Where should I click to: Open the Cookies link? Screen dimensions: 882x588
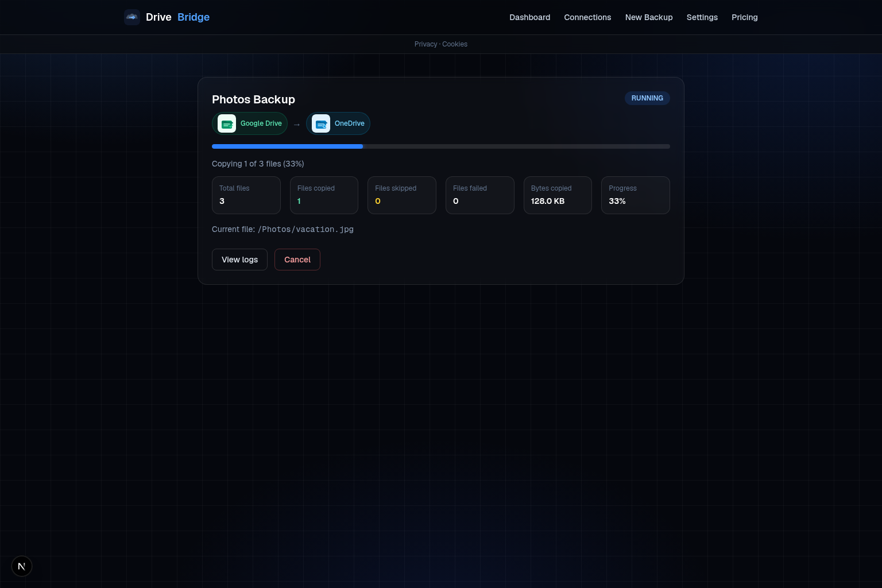[x=455, y=44]
